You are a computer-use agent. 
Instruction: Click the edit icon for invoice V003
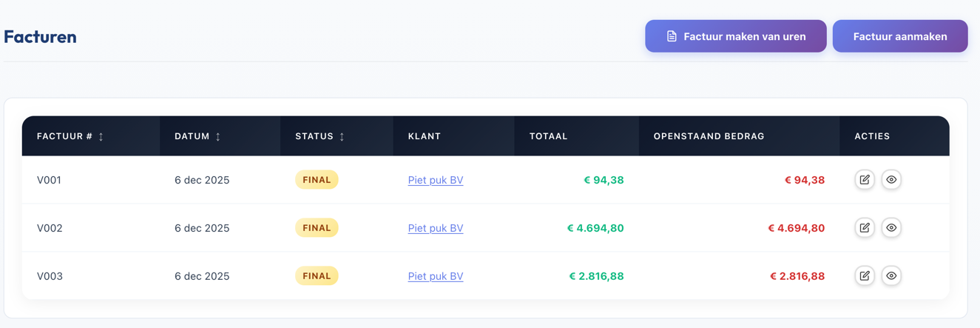865,276
